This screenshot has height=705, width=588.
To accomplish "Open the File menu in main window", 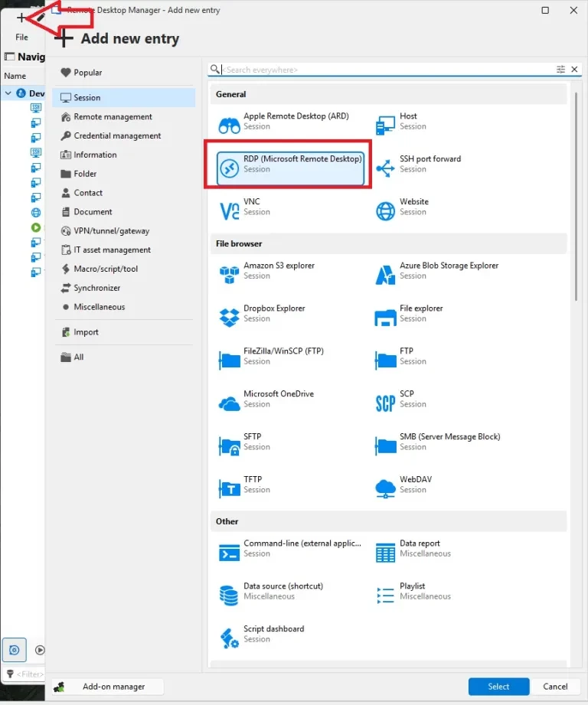I will tap(21, 37).
